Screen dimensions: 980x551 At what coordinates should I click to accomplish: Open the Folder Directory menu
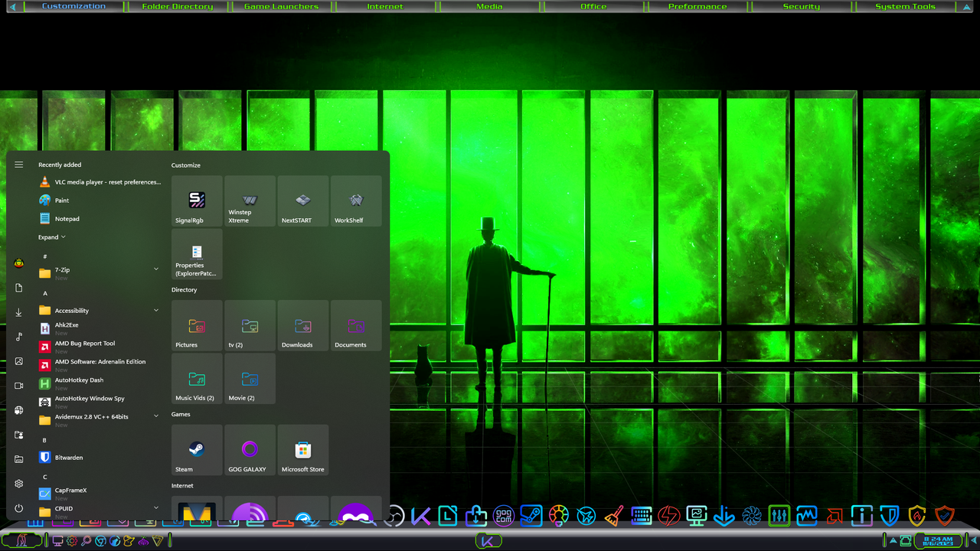pos(178,6)
